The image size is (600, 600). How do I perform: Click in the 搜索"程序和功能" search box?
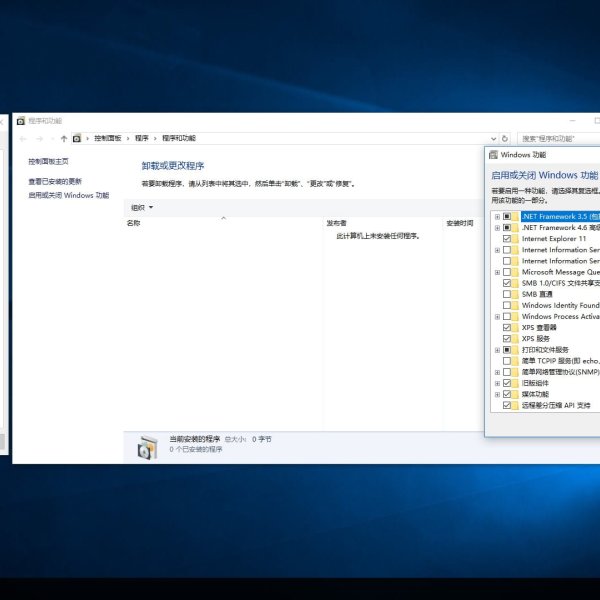click(558, 139)
